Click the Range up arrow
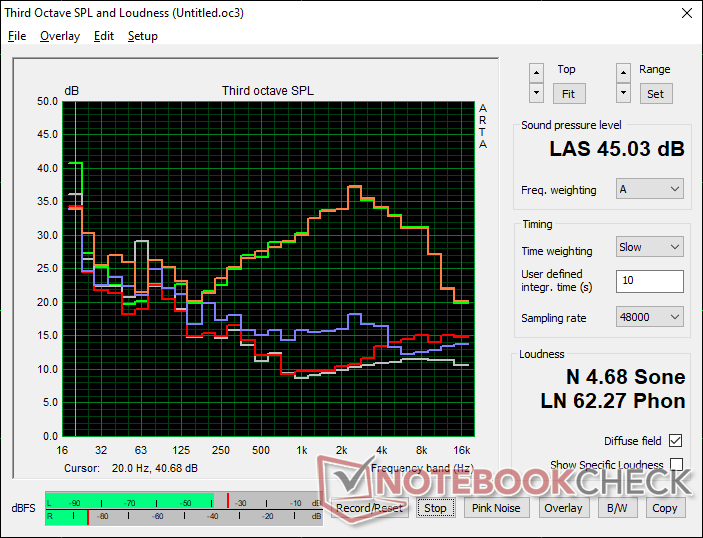Screen dimensions: 703x538 623,73
